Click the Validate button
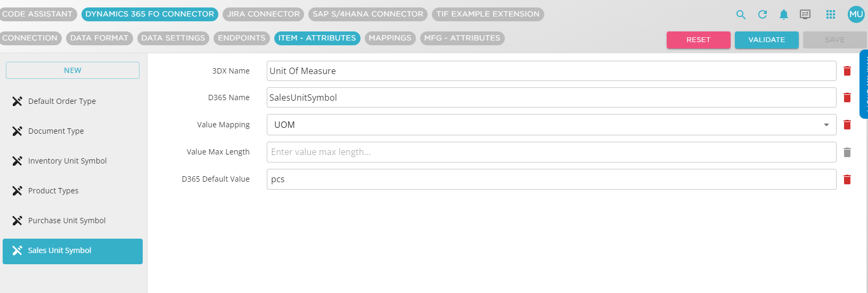Viewport: 868px width, 293px height. coord(766,40)
